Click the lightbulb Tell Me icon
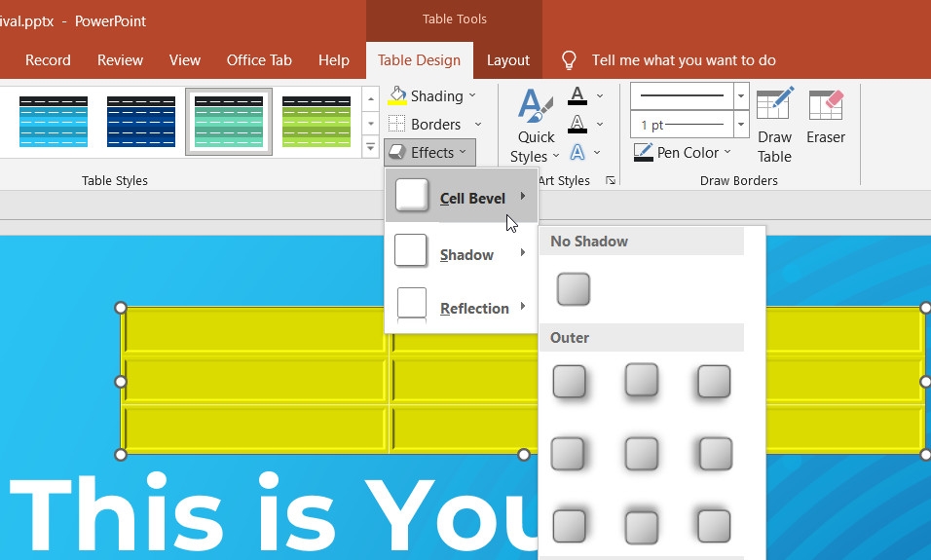931x560 pixels. [x=569, y=60]
